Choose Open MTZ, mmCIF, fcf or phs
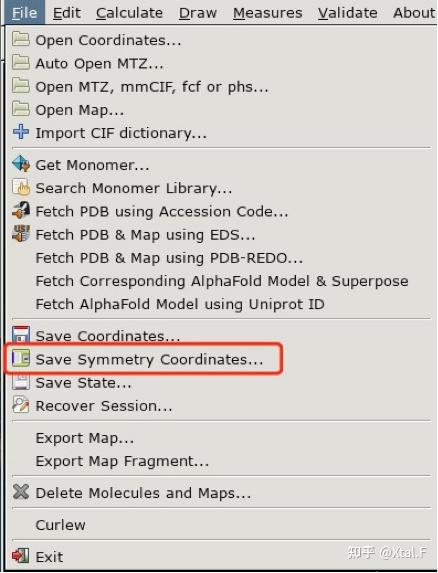Viewport: 438px width, 573px height. click(152, 87)
